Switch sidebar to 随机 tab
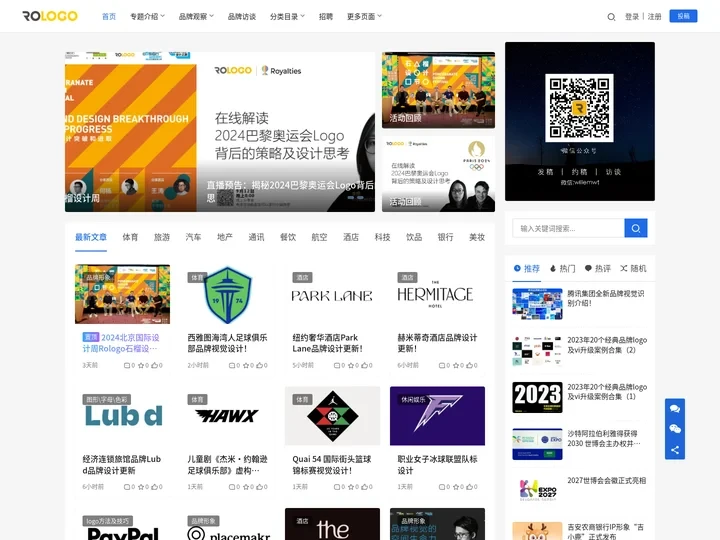The height and width of the screenshot is (540, 720). point(633,269)
